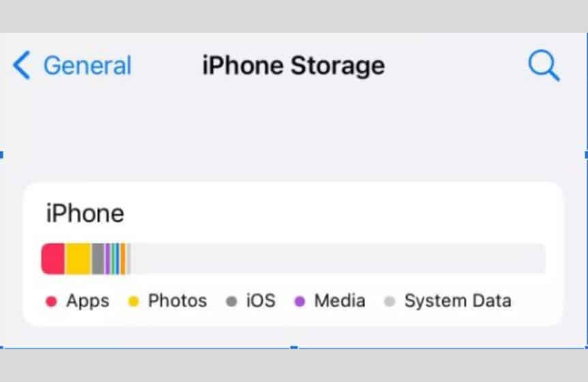Click the light gray System Data dot

pyautogui.click(x=389, y=302)
